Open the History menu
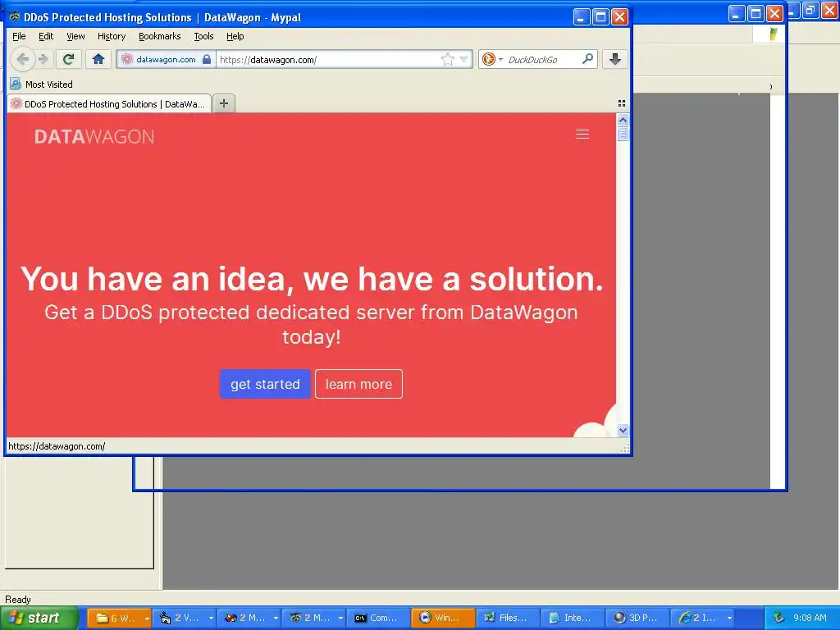The image size is (840, 630). tap(112, 36)
